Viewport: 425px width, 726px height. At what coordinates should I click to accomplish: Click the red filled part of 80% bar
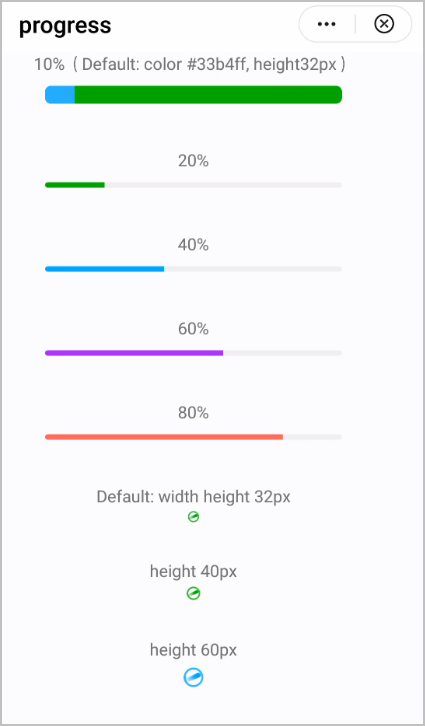tap(164, 437)
